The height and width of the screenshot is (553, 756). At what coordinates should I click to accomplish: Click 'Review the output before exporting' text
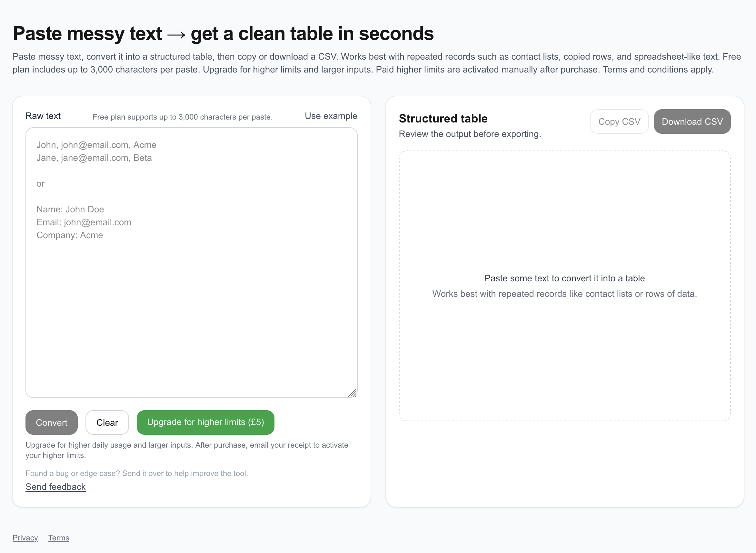click(470, 134)
